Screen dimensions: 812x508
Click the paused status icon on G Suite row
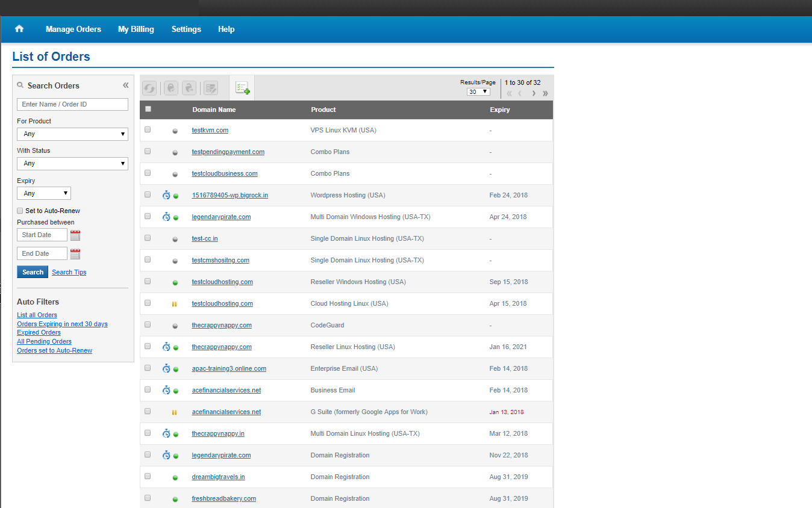175,412
